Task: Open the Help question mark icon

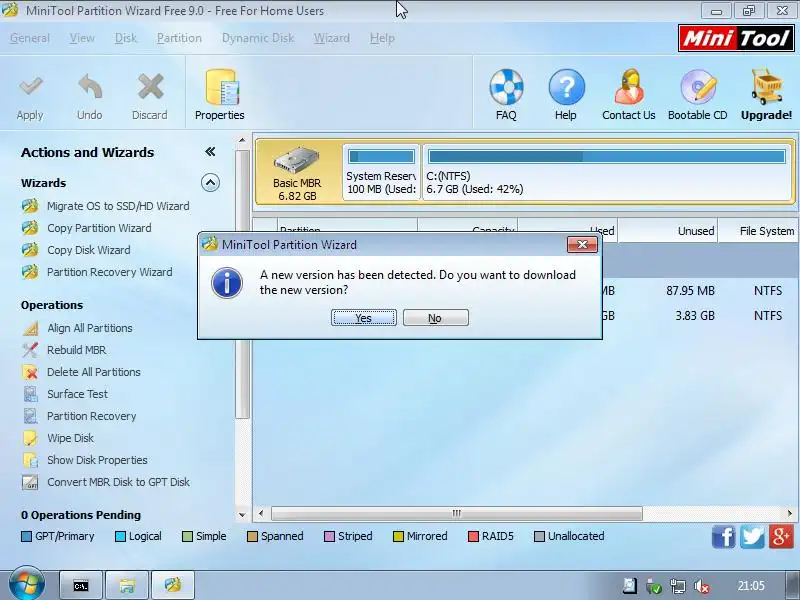Action: [x=566, y=87]
